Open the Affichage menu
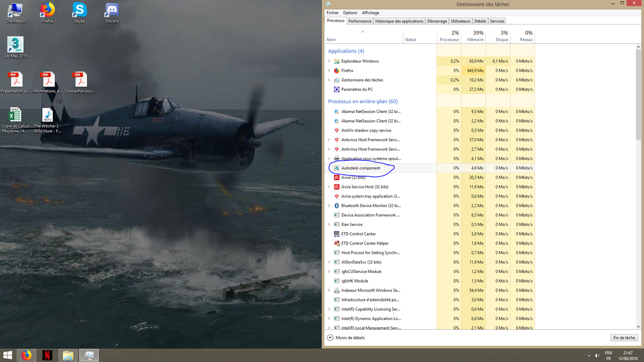The image size is (644, 362). tap(371, 13)
